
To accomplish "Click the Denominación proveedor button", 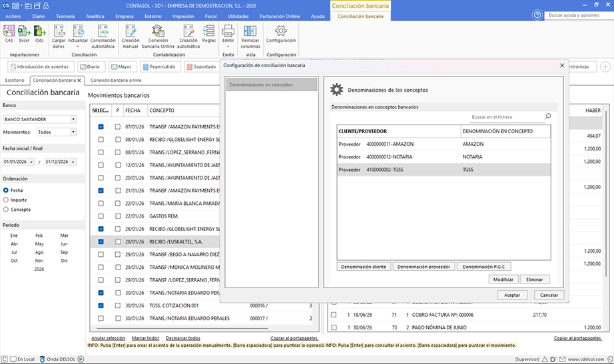I will [424, 267].
